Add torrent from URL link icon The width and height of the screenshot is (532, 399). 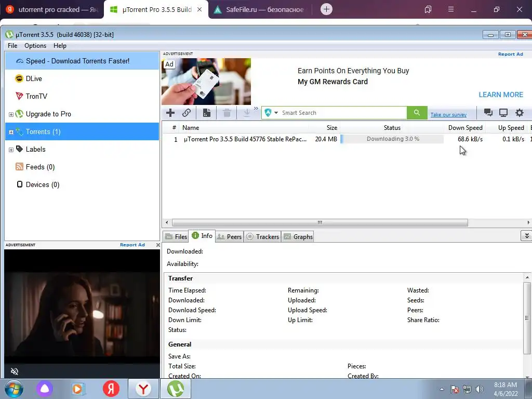click(187, 113)
